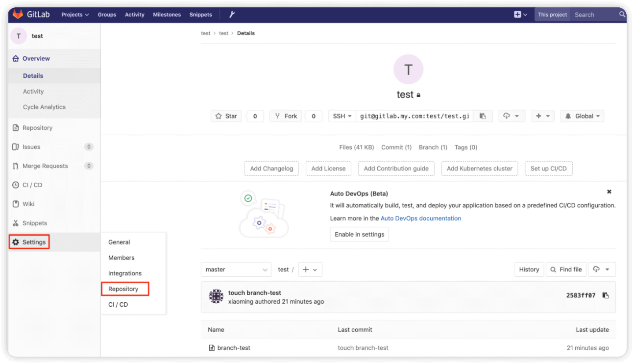Click the GitLab fox logo
The height and width of the screenshot is (364, 634).
tap(18, 15)
